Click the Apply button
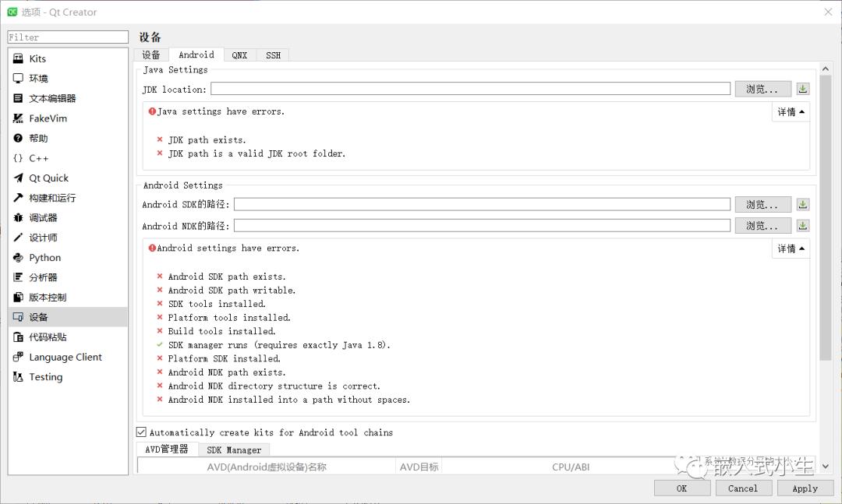842x504 pixels. click(805, 488)
